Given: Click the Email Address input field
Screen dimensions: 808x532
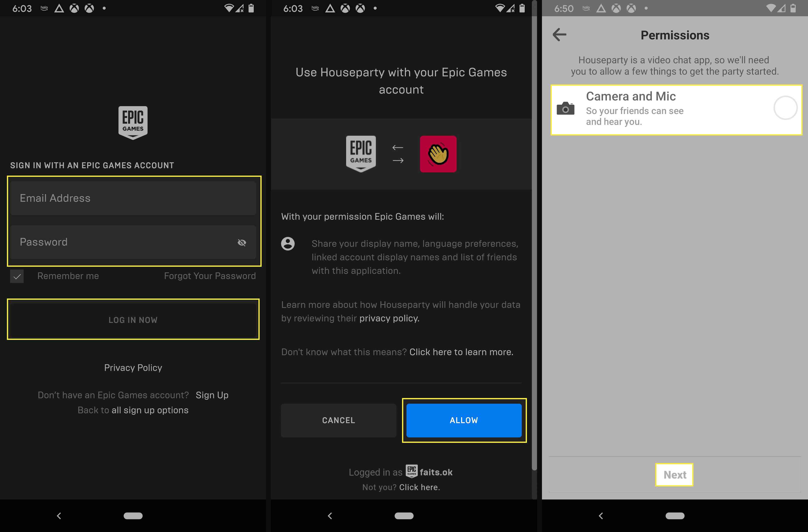Looking at the screenshot, I should [133, 198].
